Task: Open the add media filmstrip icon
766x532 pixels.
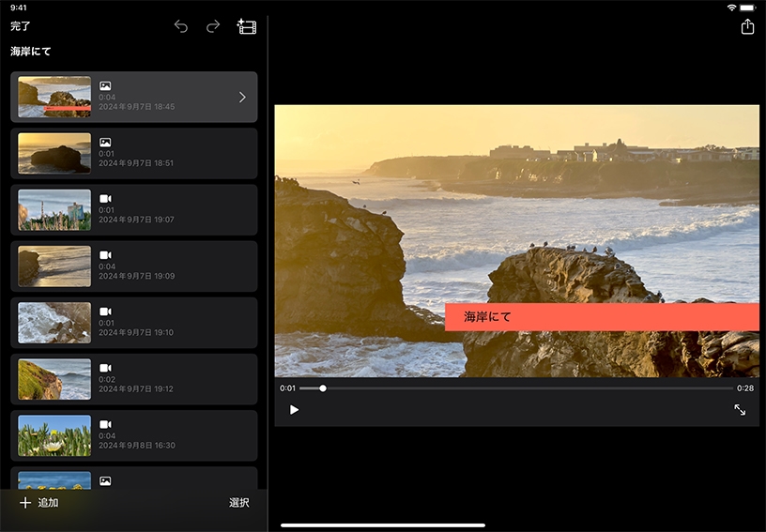Action: pos(247,26)
